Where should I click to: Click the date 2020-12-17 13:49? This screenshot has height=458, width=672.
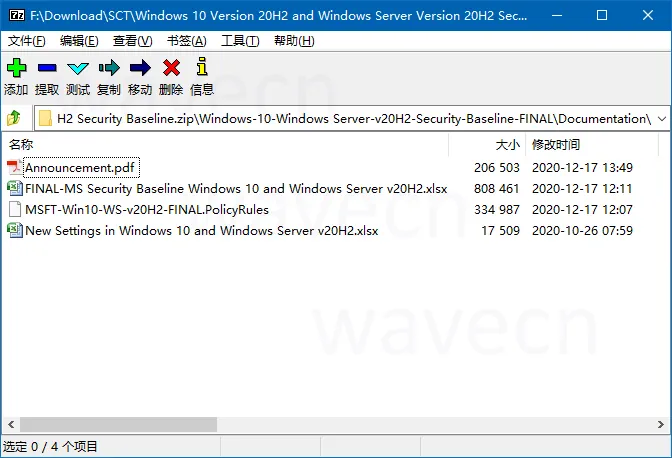582,168
